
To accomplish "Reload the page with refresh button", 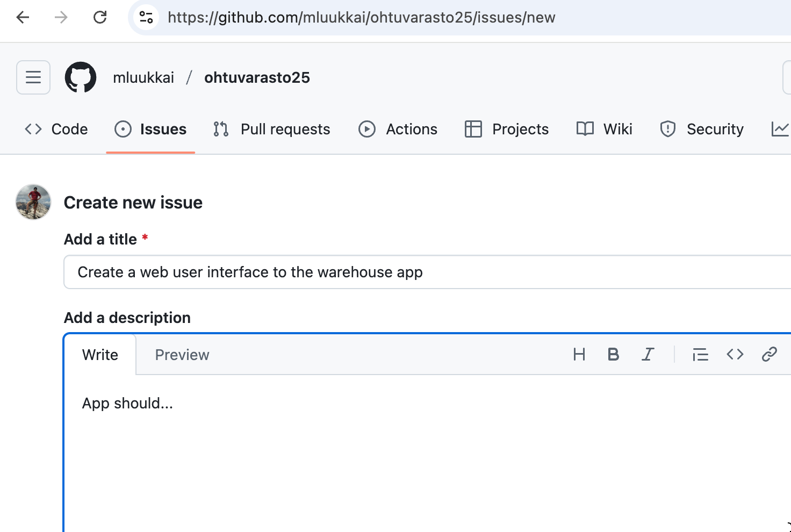I will [x=100, y=17].
